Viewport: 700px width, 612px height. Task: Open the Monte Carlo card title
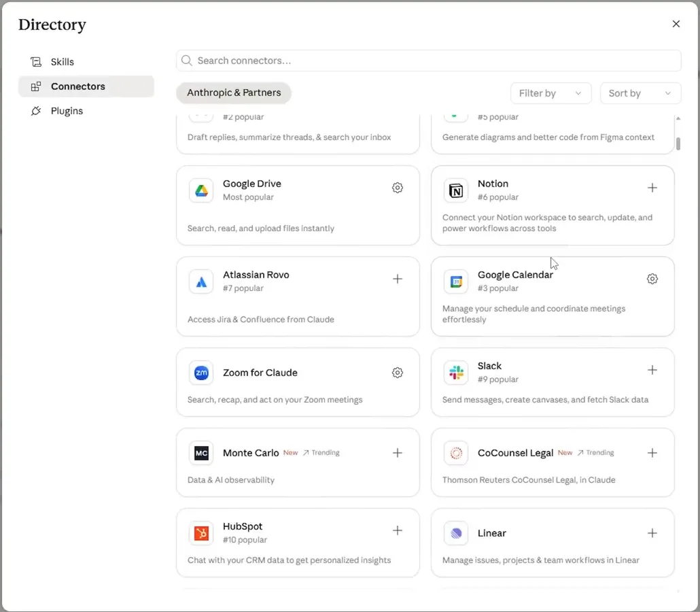click(251, 453)
